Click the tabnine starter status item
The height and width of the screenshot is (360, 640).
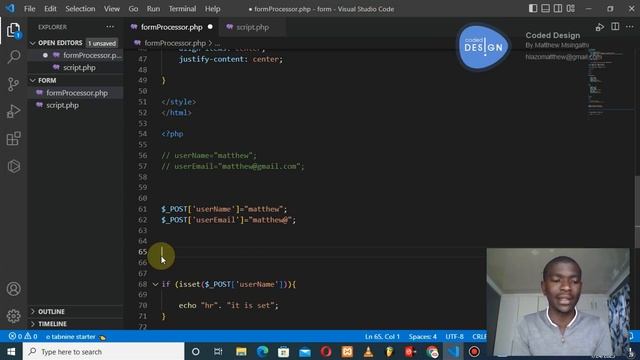click(76, 337)
